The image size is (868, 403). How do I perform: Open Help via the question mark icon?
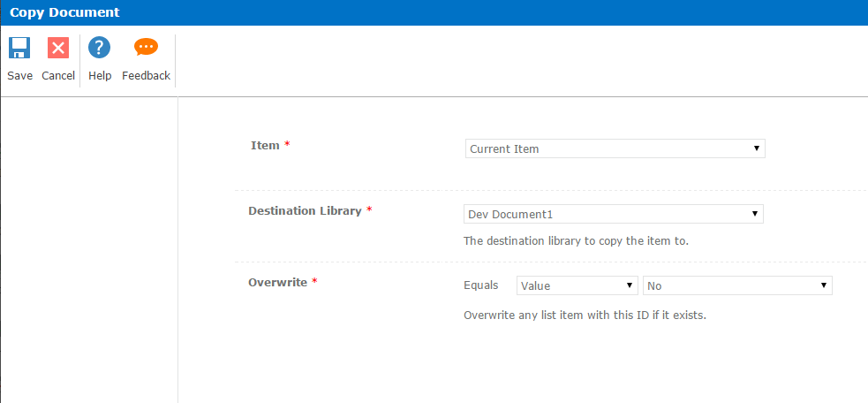[100, 48]
